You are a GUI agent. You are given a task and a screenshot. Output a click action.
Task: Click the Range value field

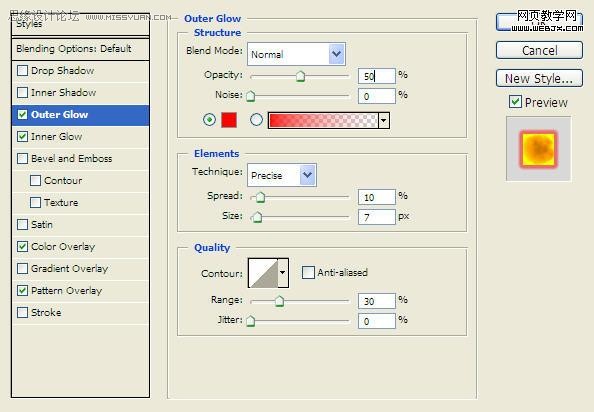point(377,301)
